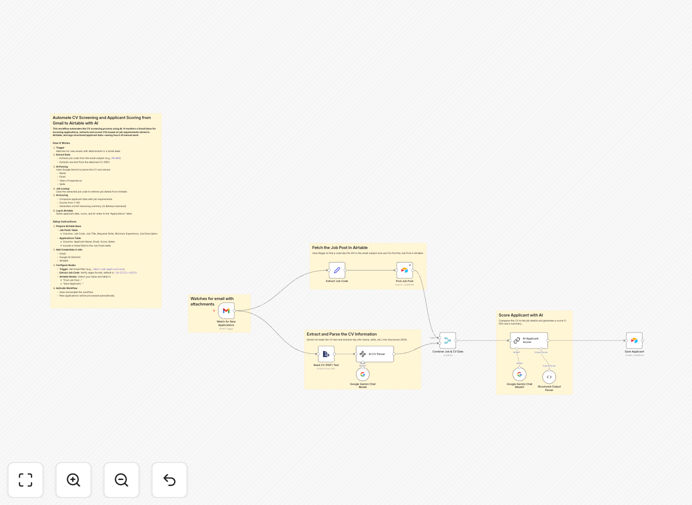692x505 pixels.
Task: Select the 'Automate CV Screening' sticky note title
Action: coord(102,121)
